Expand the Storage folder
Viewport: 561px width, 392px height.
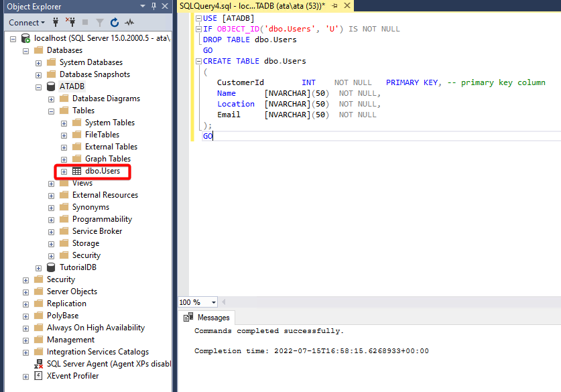51,245
